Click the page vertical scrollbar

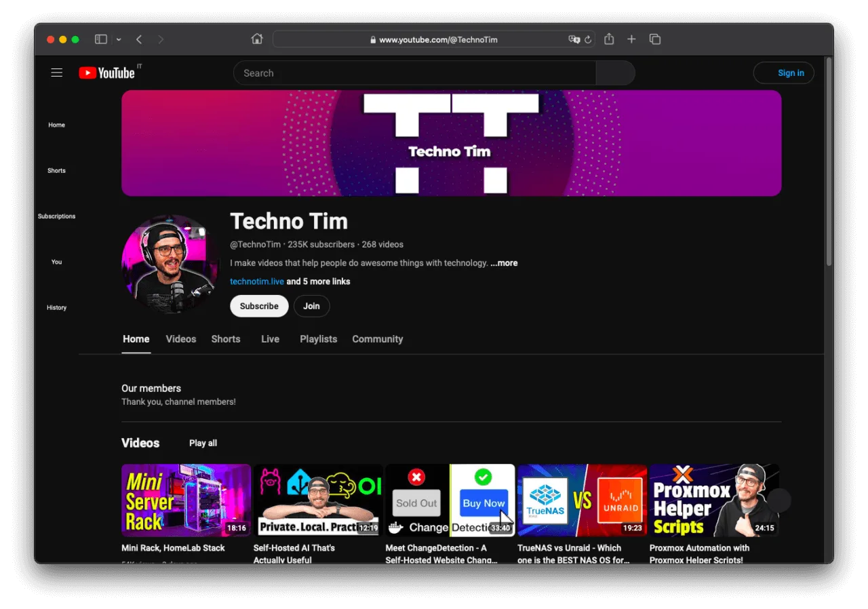tap(829, 163)
